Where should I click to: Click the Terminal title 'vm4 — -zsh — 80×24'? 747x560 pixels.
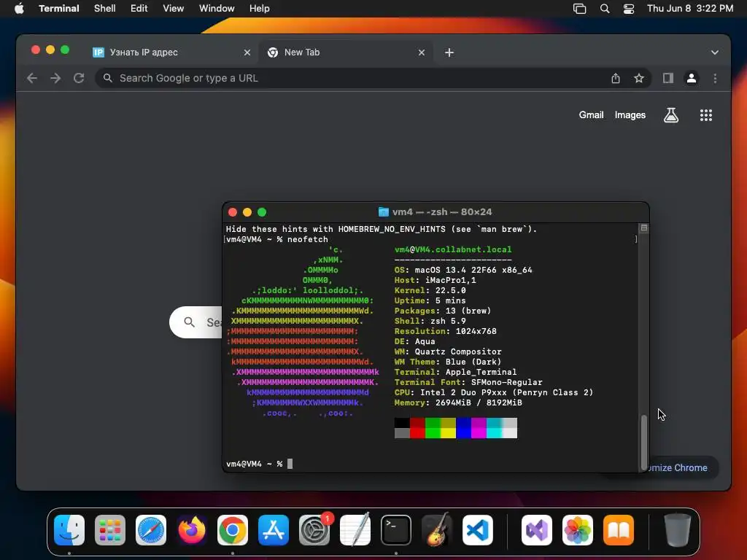[441, 212]
